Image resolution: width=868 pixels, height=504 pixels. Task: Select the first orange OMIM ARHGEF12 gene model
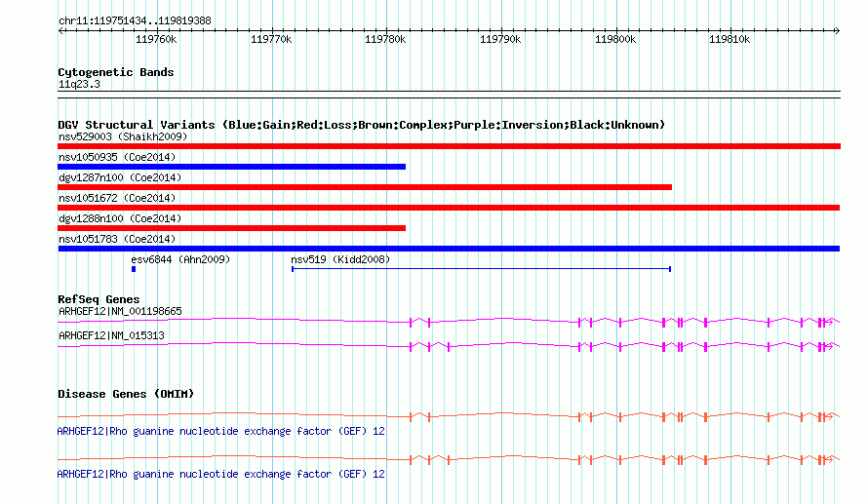(449, 416)
